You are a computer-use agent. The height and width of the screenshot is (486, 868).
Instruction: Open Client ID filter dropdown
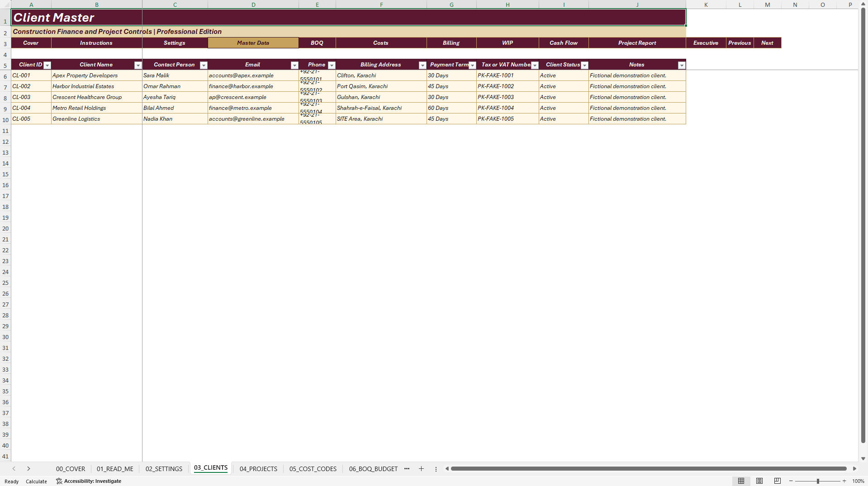[x=47, y=65]
